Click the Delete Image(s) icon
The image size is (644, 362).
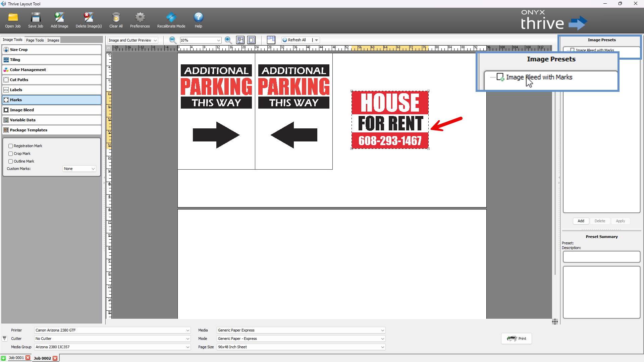click(89, 17)
